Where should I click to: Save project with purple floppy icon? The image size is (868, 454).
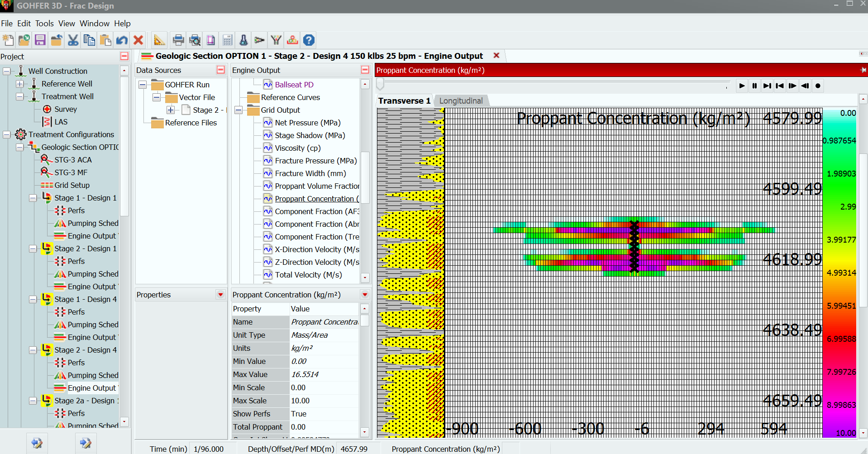coord(40,40)
